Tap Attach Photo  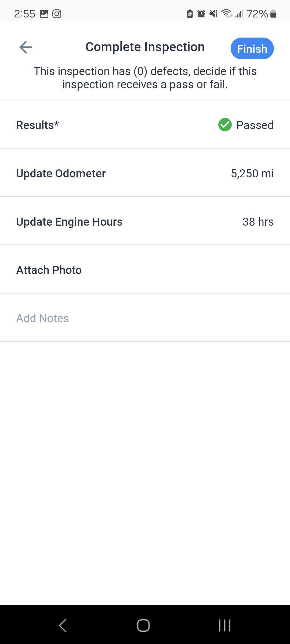pyautogui.click(x=145, y=269)
